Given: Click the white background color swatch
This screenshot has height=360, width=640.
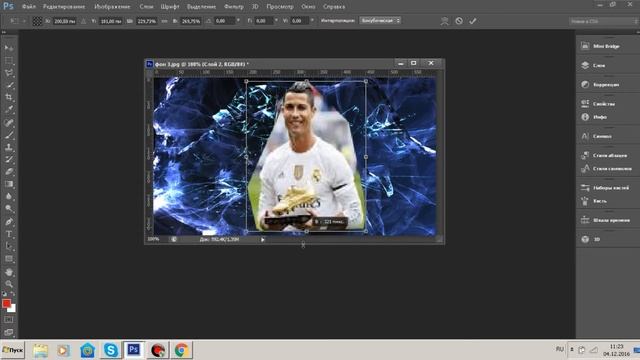Looking at the screenshot, I should pos(13,309).
